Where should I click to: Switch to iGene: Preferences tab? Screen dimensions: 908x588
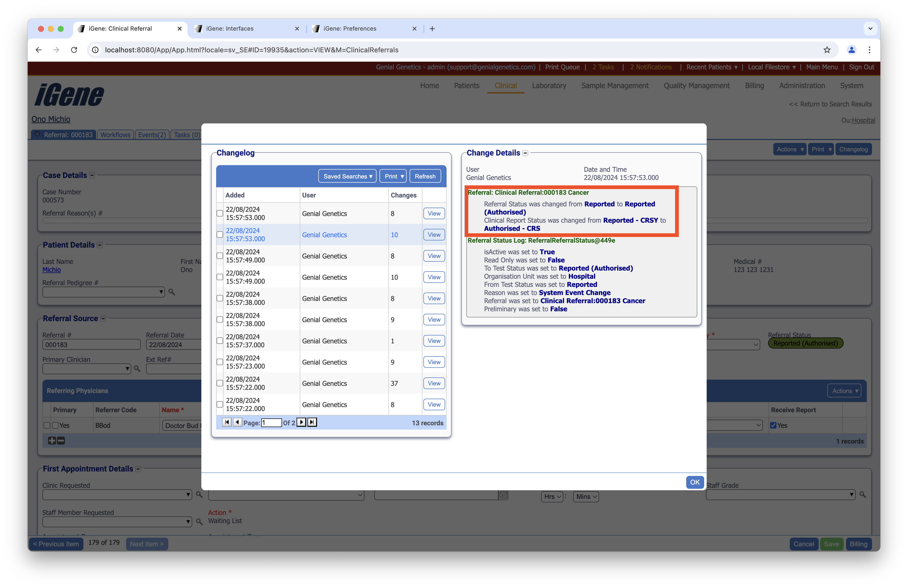[x=349, y=29]
